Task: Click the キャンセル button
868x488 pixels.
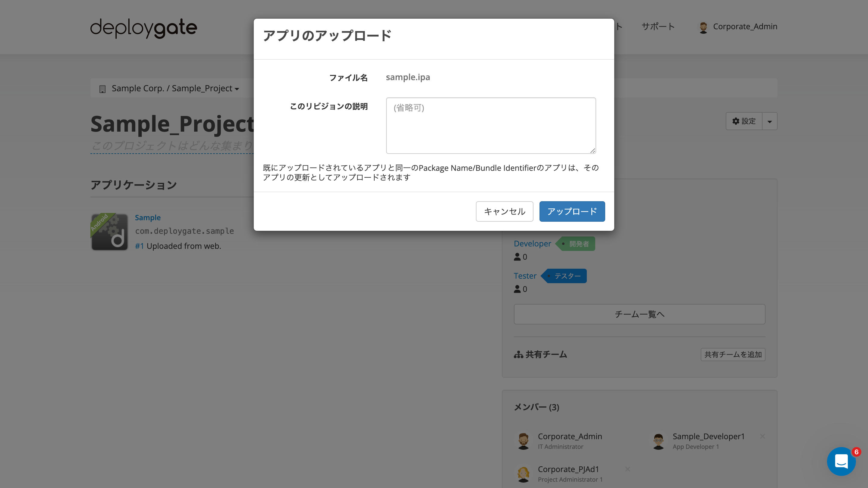Action: pyautogui.click(x=505, y=211)
